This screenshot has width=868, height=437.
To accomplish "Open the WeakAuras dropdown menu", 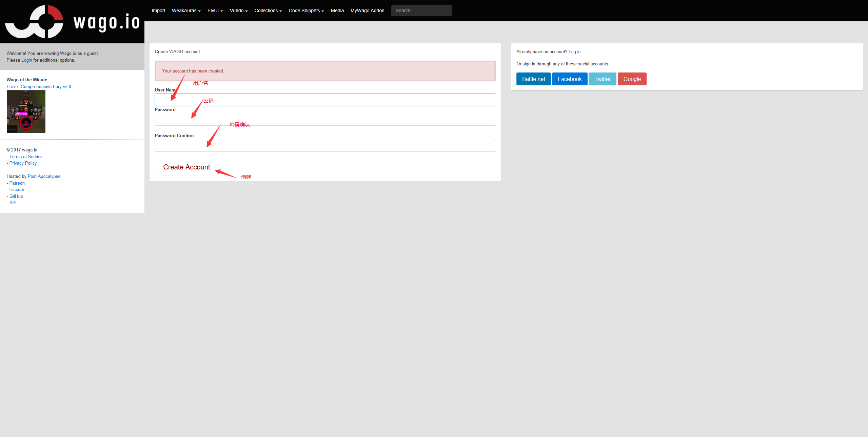I will tap(186, 11).
